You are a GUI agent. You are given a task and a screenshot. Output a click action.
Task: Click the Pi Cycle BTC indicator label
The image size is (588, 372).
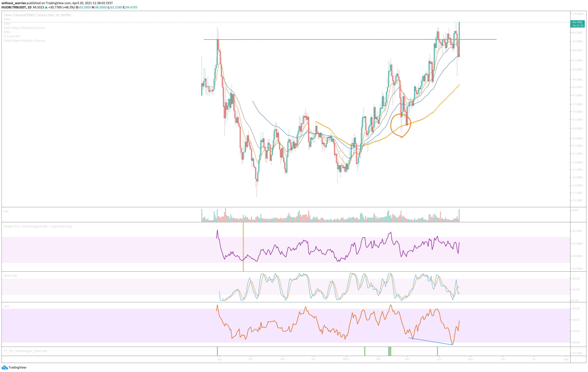(12, 36)
